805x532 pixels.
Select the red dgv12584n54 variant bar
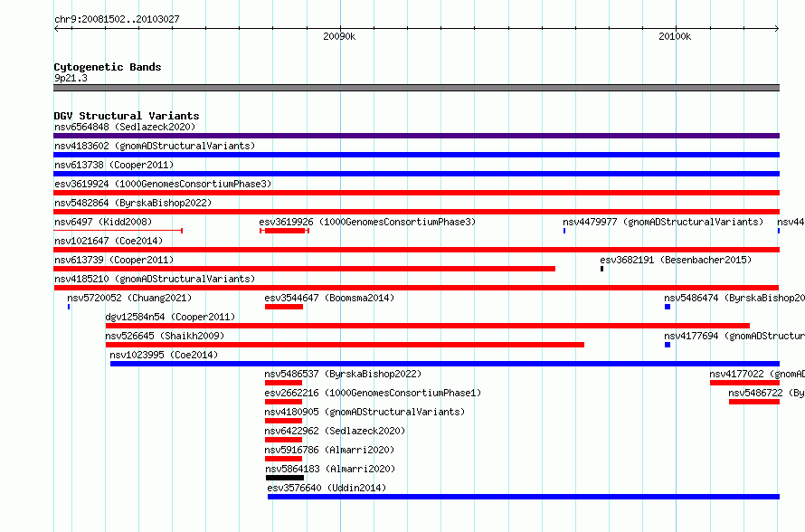point(428,326)
